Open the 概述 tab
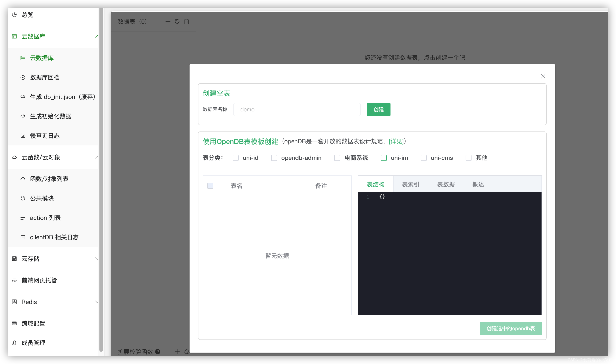This screenshot has height=364, width=616. [478, 184]
